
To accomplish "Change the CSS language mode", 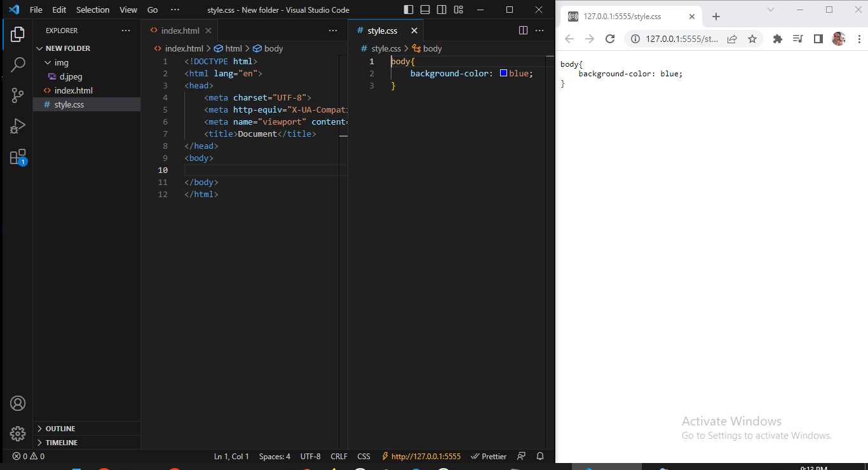I will pyautogui.click(x=363, y=456).
